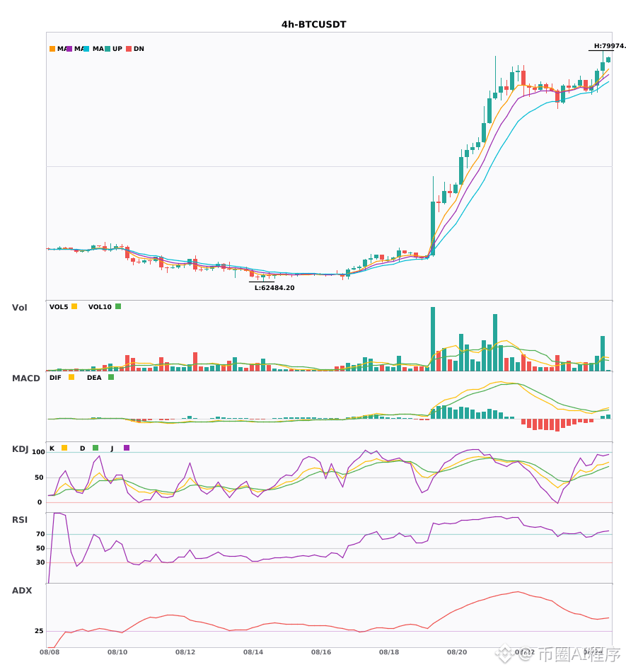Click the DIF legend text
626x672 pixels.
(55, 378)
